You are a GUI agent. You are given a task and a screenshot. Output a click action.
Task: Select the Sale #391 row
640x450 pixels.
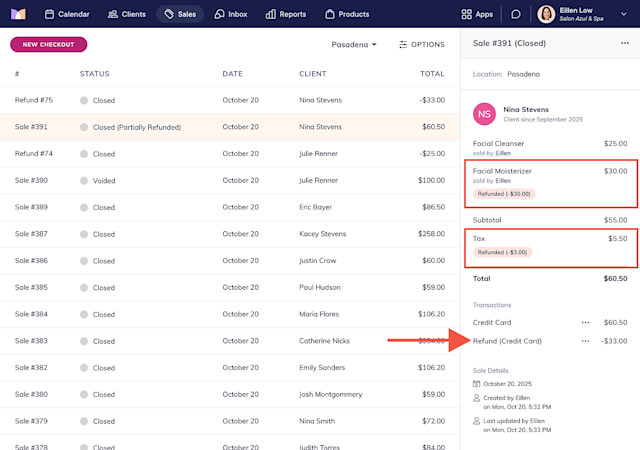230,127
